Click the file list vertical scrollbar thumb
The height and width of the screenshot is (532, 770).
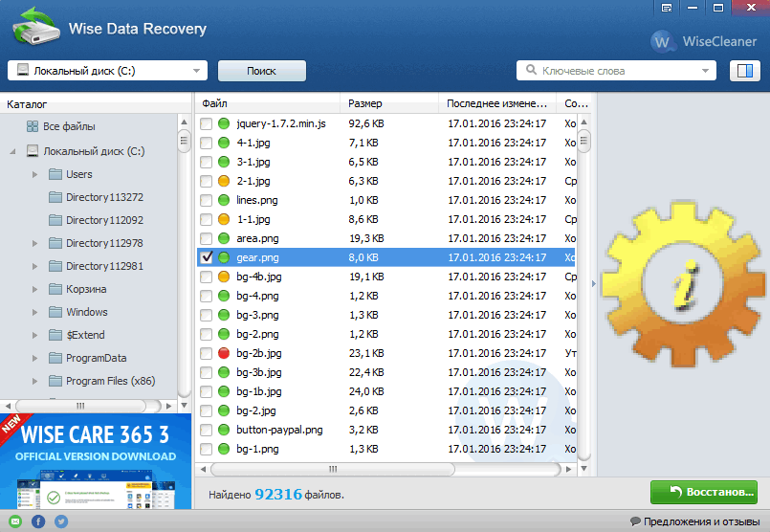point(583,141)
